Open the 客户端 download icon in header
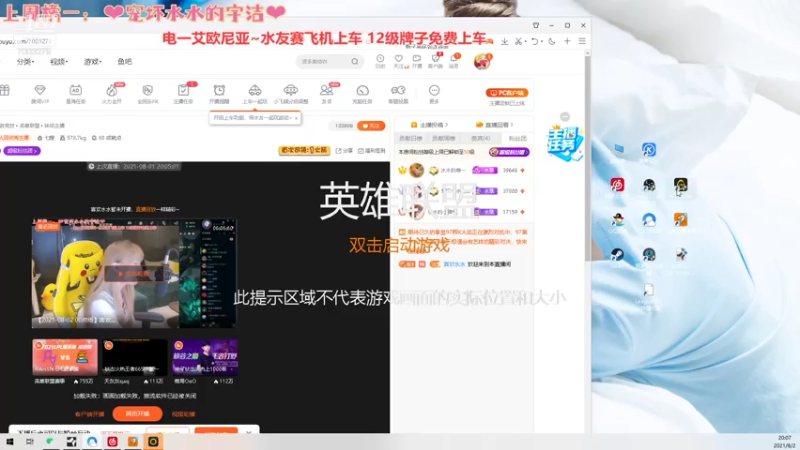Viewport: 800px width, 450px height. tap(435, 61)
